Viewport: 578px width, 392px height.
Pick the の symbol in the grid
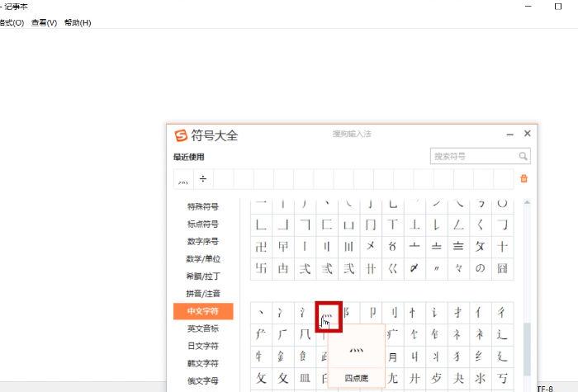coord(480,268)
